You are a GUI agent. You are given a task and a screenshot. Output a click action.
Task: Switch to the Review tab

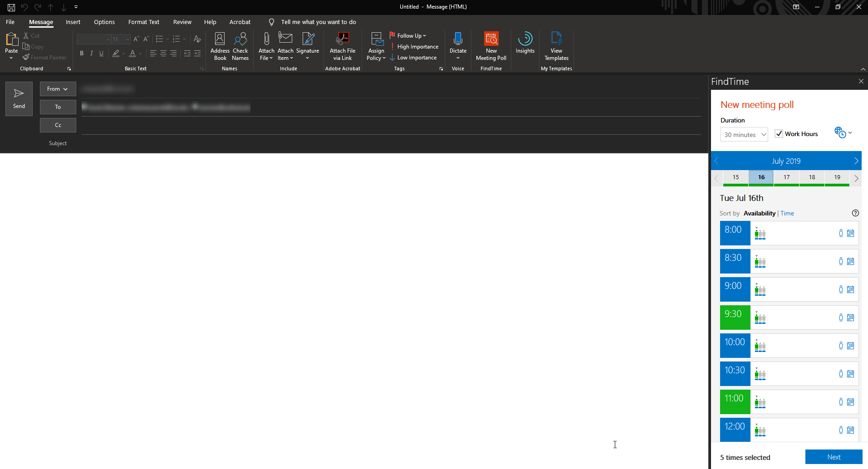182,22
